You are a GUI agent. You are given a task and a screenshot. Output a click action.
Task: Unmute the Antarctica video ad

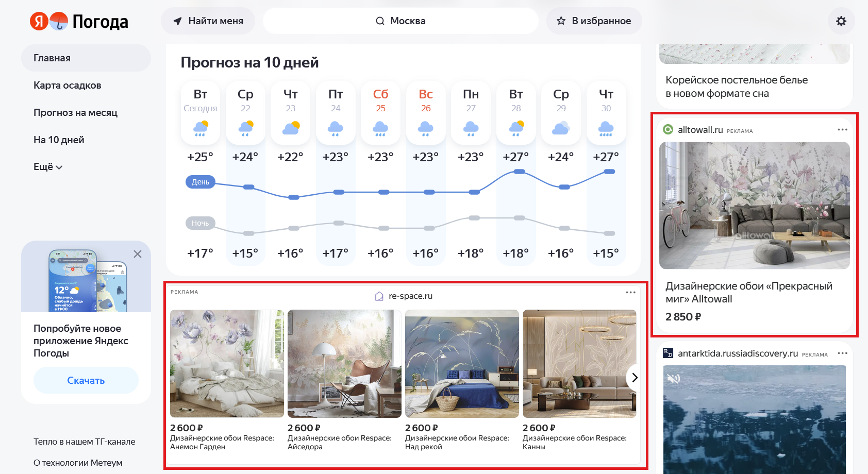click(x=674, y=379)
